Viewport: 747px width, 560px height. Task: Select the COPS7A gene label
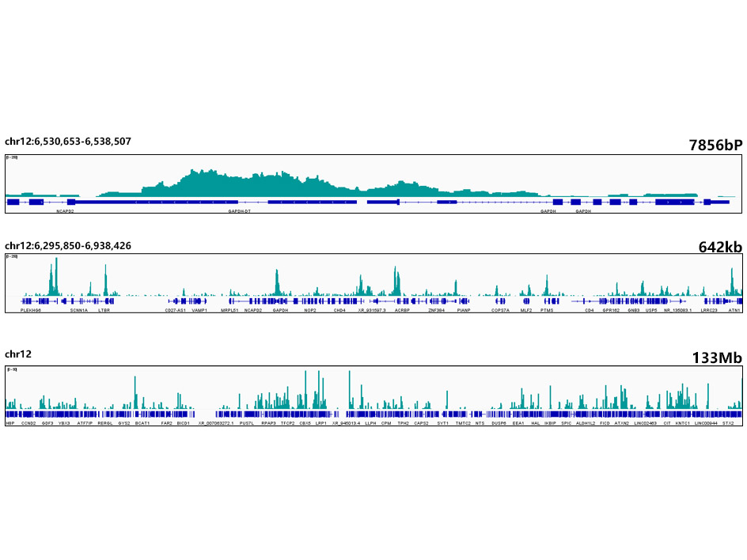click(501, 311)
